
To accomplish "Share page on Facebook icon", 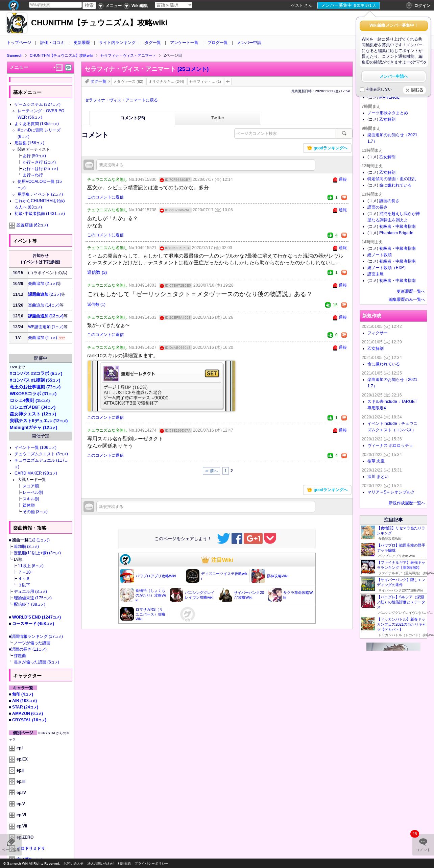I will point(237,538).
